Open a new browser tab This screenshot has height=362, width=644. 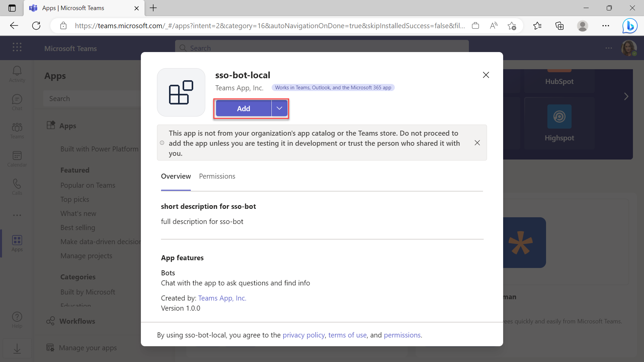click(153, 8)
